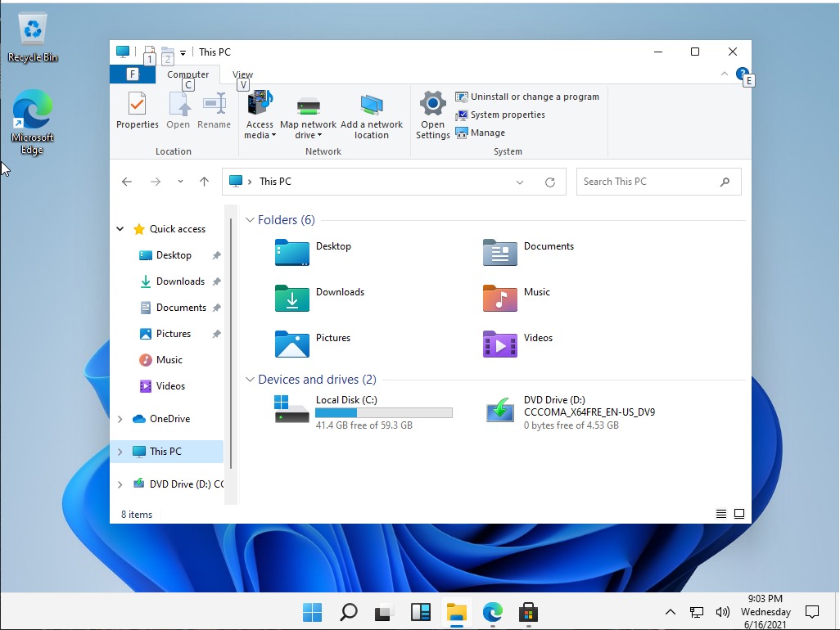Refresh This PC using the refresh icon
This screenshot has height=630, width=840.
[551, 181]
